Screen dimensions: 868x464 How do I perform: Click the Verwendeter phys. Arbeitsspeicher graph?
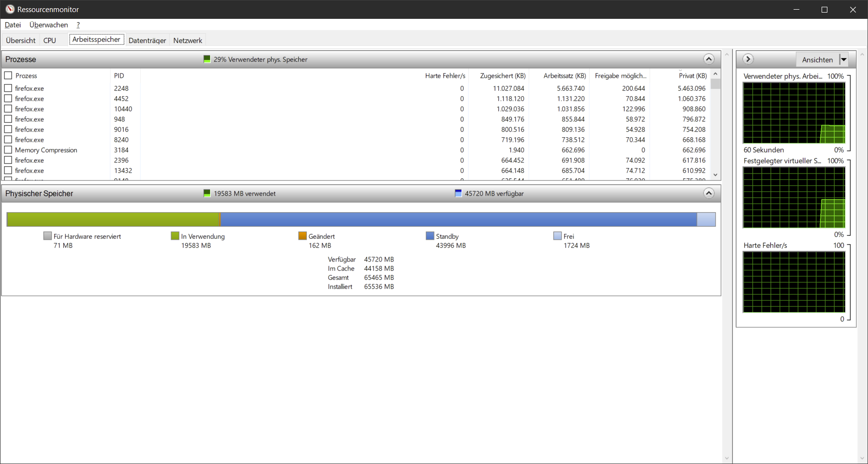point(794,113)
